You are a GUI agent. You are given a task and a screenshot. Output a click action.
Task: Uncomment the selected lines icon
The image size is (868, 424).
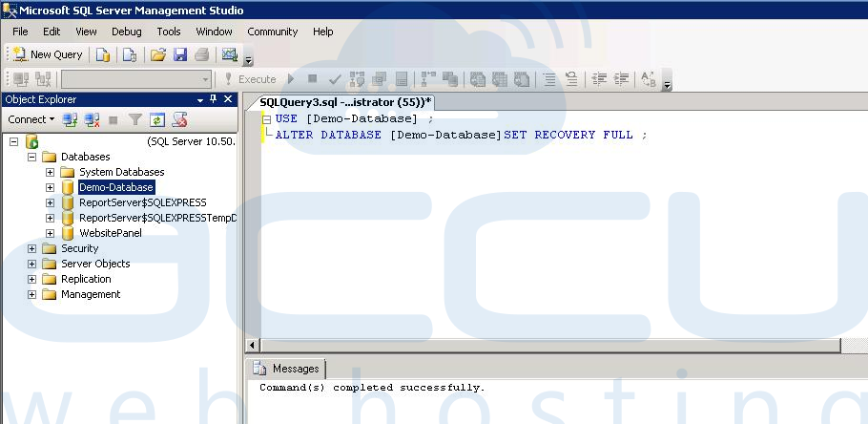[571, 79]
